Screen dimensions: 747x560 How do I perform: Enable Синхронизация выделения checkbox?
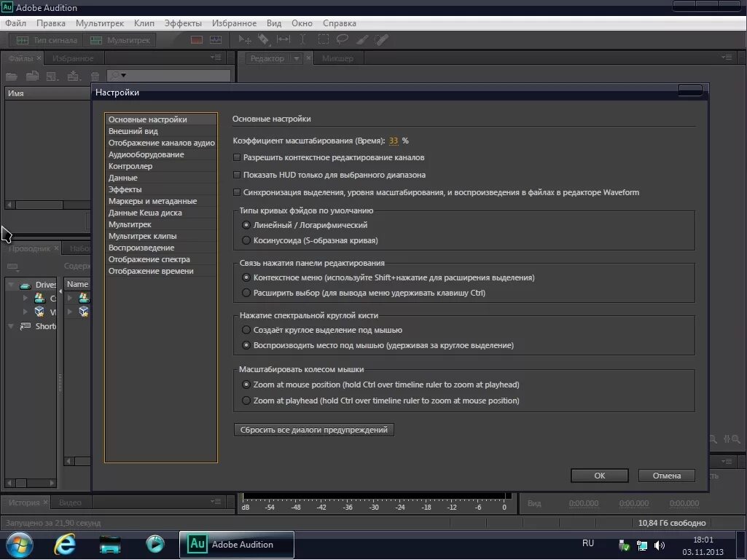point(237,192)
